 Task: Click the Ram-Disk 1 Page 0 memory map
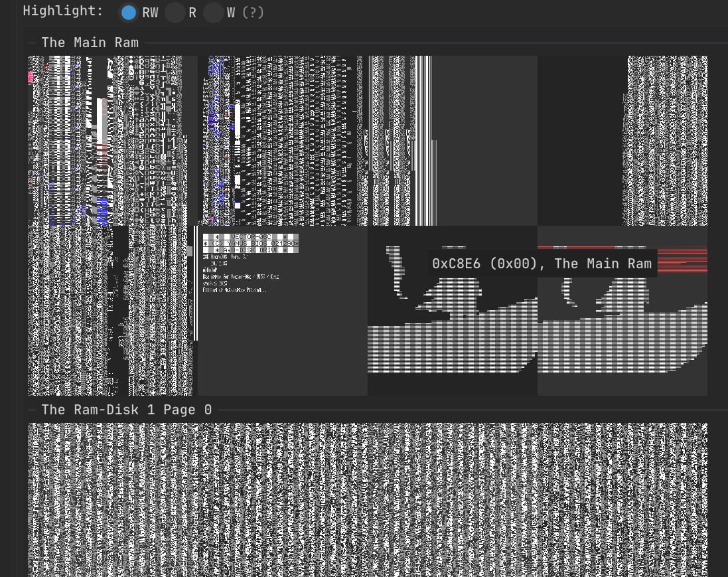[x=367, y=498]
